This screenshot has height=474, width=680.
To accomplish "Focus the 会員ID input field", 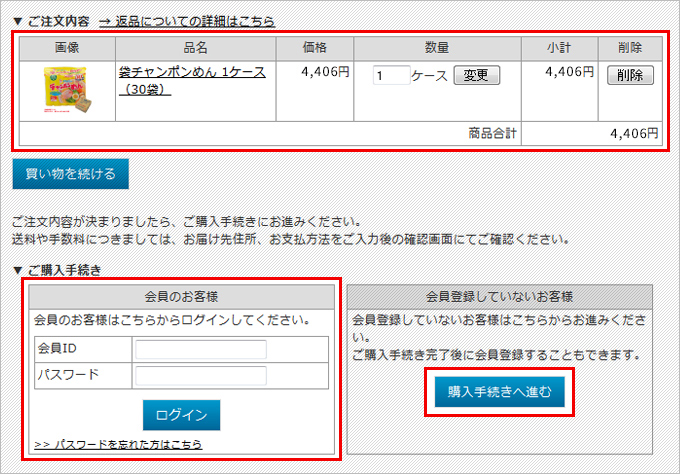I will click(x=201, y=350).
